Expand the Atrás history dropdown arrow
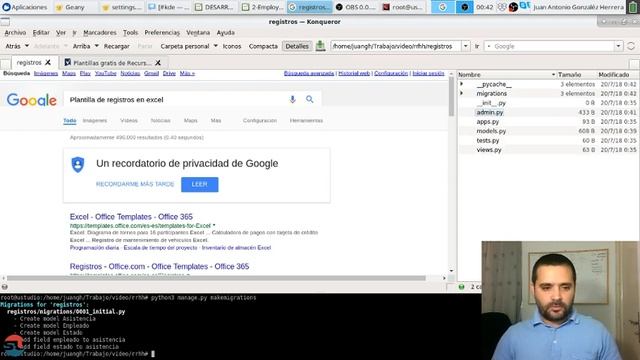 tap(27, 46)
